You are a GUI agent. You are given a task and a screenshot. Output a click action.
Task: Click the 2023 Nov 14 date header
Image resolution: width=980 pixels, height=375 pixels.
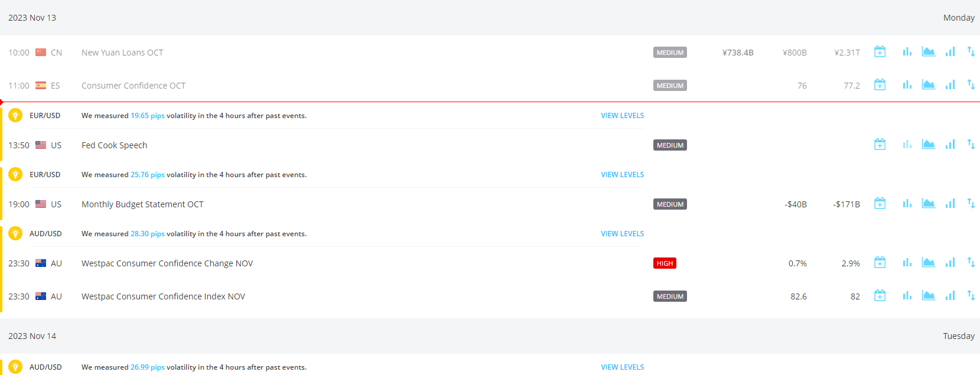pyautogui.click(x=32, y=336)
